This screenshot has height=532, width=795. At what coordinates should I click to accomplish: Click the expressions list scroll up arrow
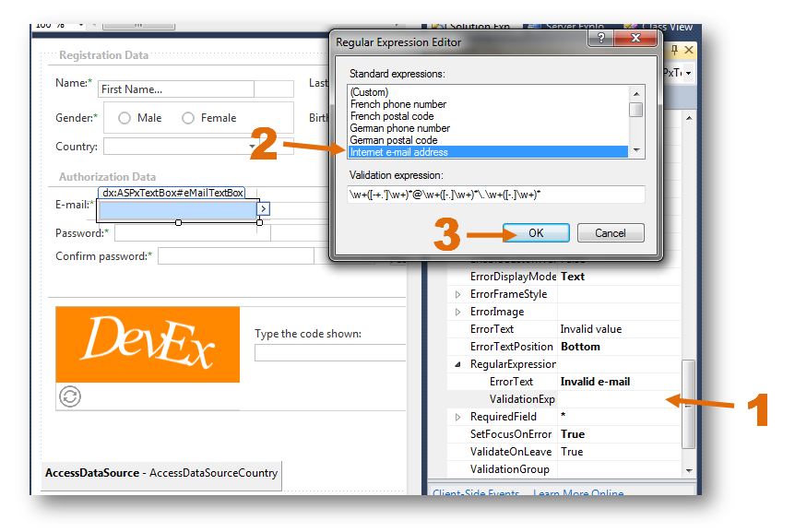pos(636,94)
